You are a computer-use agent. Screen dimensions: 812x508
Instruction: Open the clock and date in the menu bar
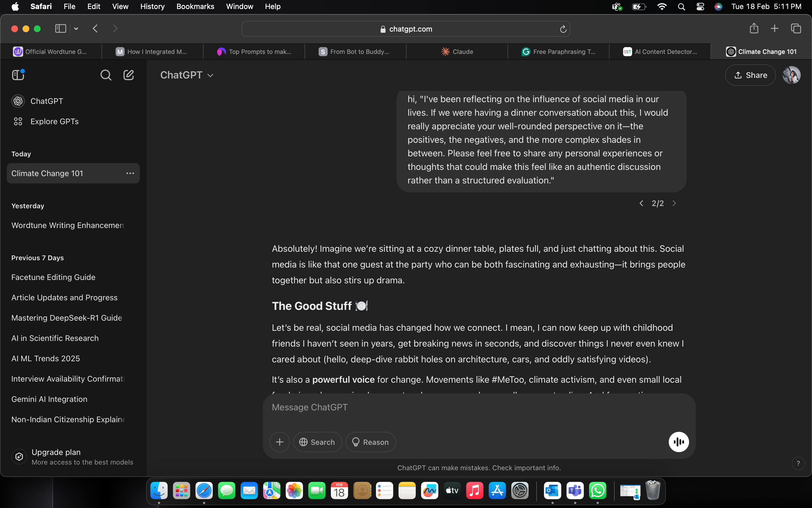pyautogui.click(x=766, y=7)
